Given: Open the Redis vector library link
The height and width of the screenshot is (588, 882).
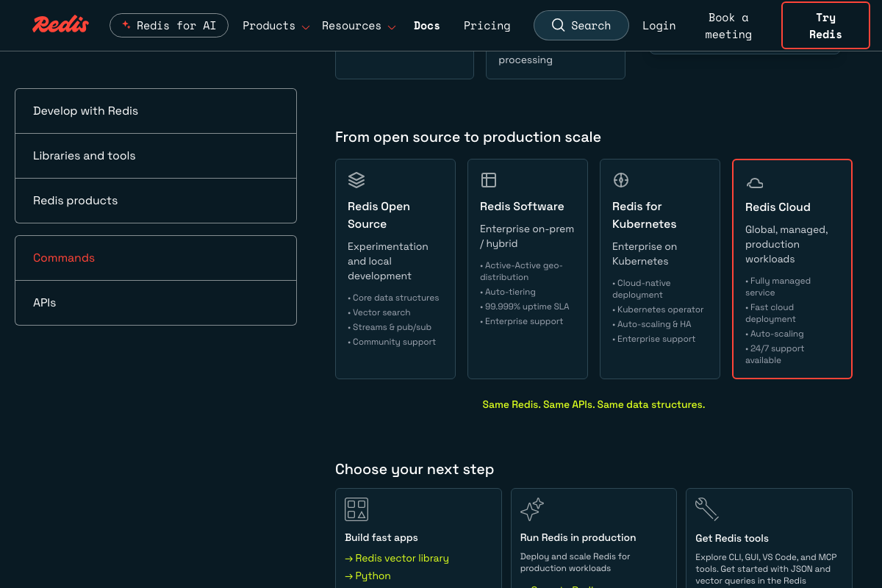Looking at the screenshot, I should tap(402, 558).
